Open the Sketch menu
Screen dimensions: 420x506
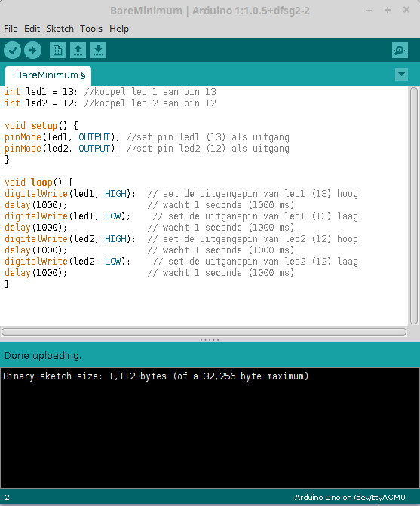pos(60,29)
